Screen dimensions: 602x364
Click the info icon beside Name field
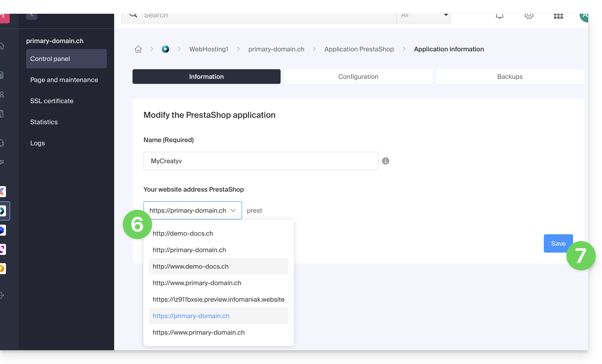click(x=386, y=161)
